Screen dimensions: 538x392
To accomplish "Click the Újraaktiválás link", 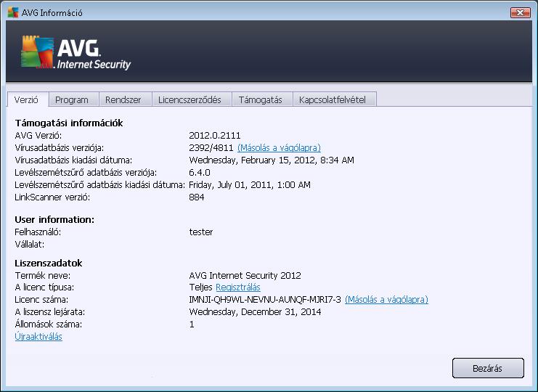I will 38,336.
